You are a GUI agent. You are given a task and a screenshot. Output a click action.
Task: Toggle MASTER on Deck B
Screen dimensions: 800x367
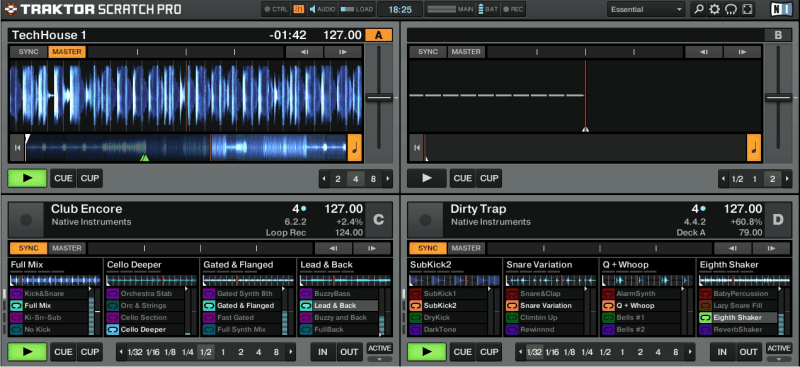466,52
